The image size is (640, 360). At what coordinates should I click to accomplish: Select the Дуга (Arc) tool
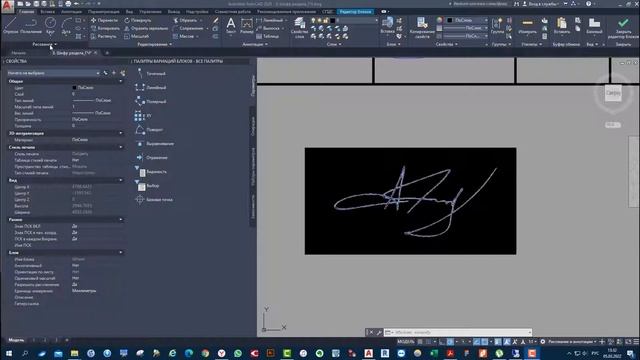pos(66,26)
